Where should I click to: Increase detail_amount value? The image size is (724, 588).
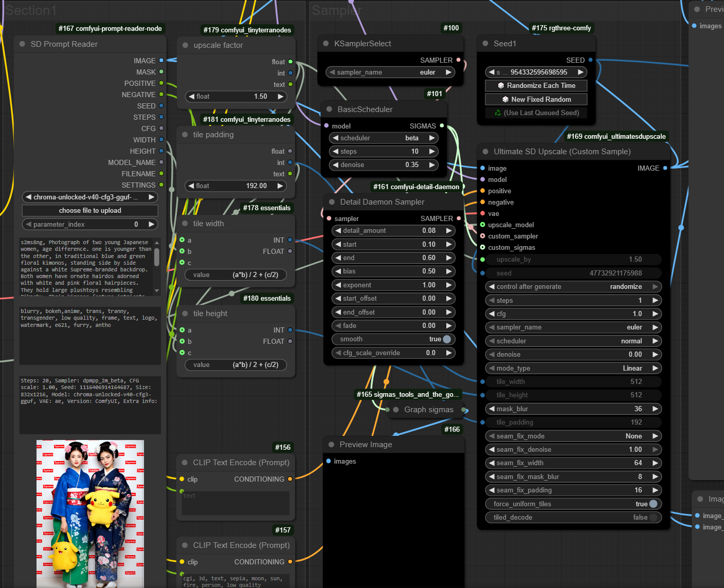point(449,231)
